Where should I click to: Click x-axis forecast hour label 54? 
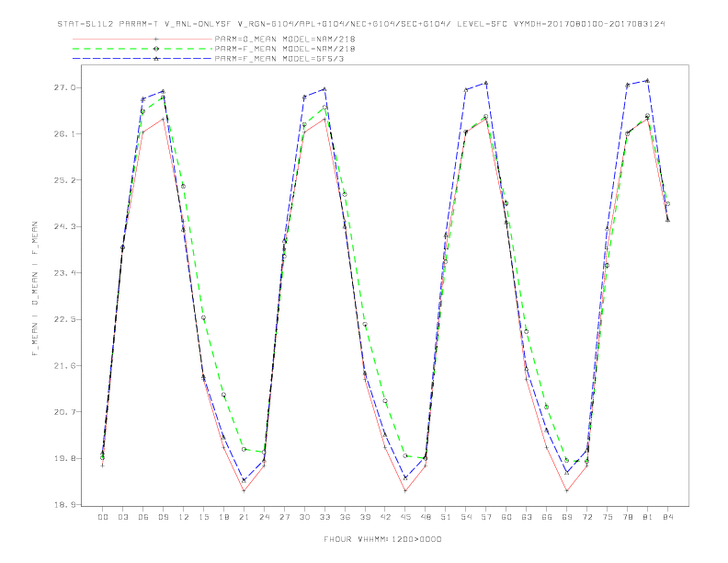tap(466, 517)
